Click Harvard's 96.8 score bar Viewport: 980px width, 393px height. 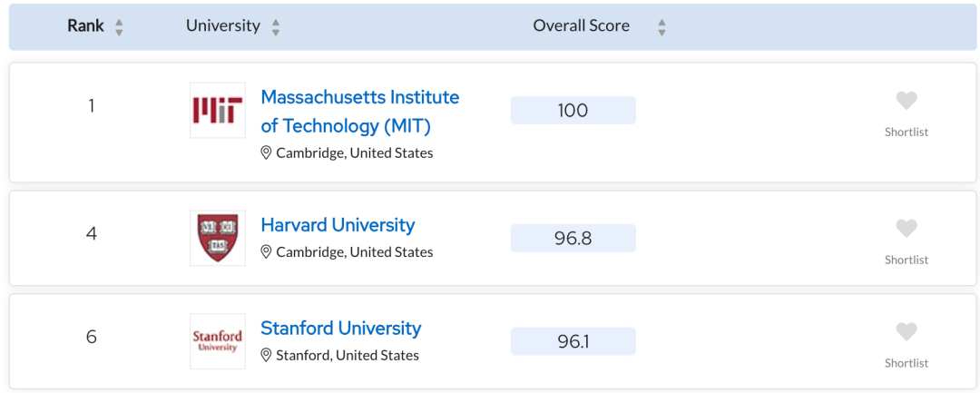point(573,238)
